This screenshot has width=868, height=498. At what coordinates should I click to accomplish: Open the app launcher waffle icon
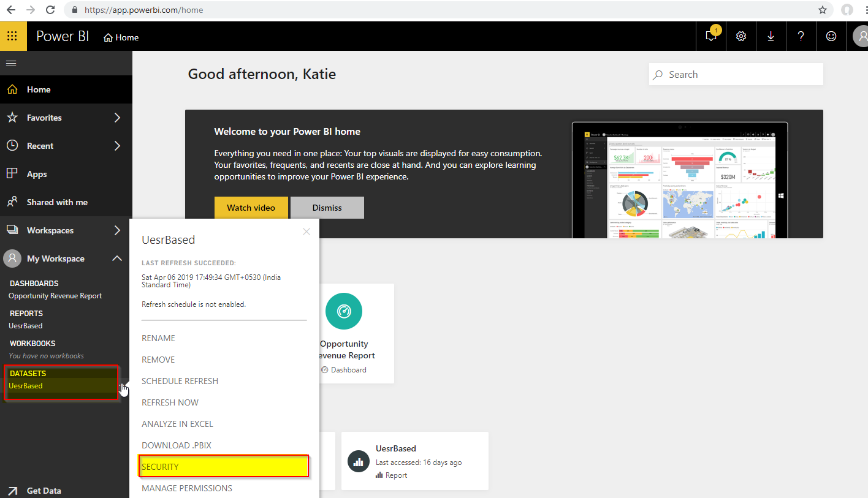click(x=13, y=36)
